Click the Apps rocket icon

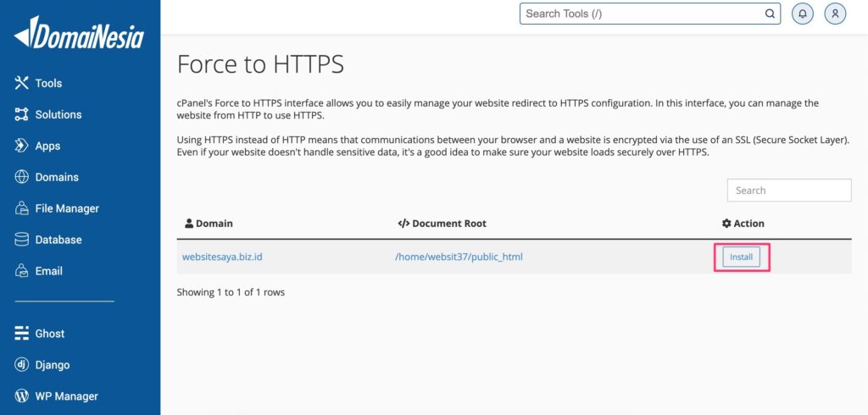click(x=22, y=146)
